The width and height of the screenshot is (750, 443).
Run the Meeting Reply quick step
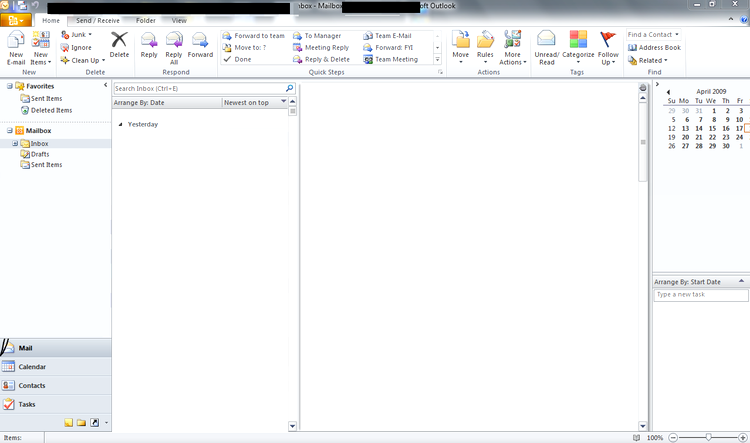coord(321,47)
